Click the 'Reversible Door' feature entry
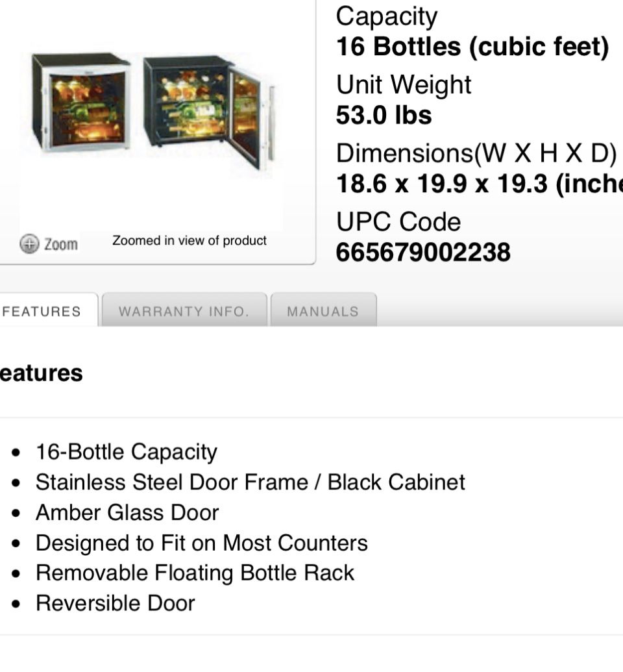623x672 pixels. click(x=116, y=603)
